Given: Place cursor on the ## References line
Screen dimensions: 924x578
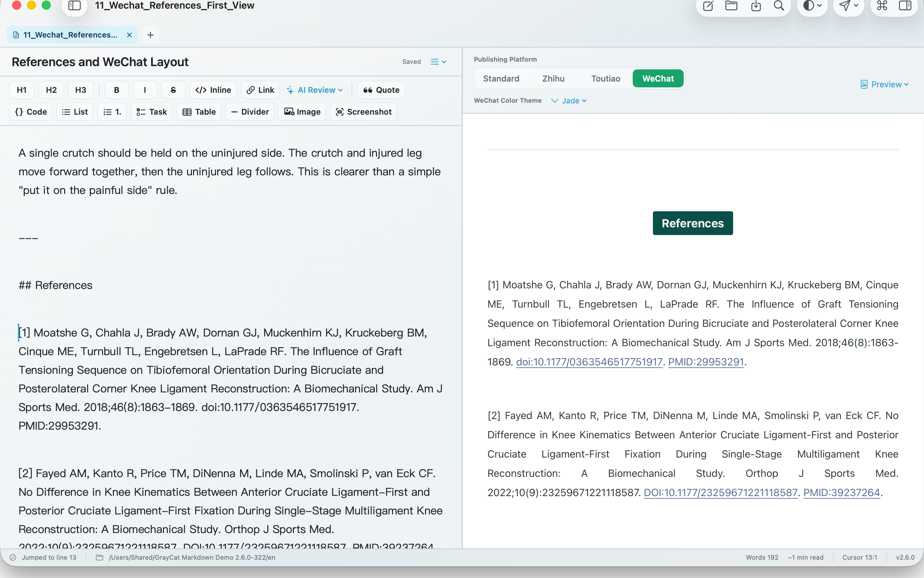Looking at the screenshot, I should click(56, 285).
